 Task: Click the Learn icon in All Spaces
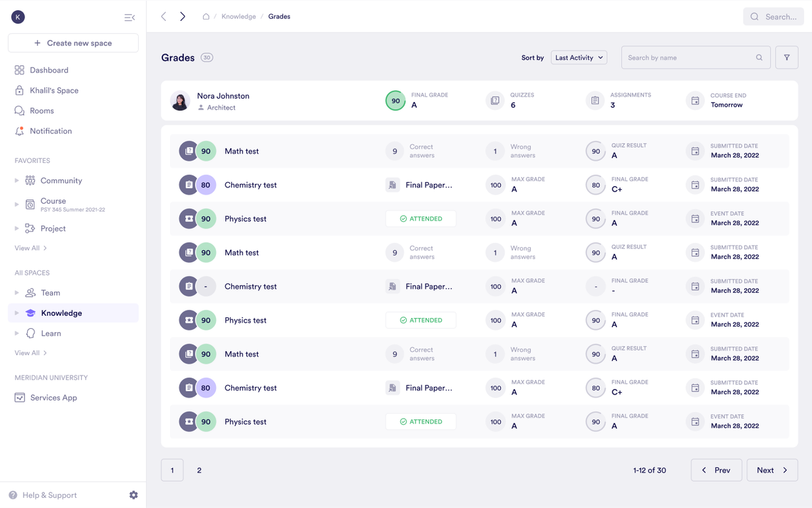pyautogui.click(x=30, y=333)
